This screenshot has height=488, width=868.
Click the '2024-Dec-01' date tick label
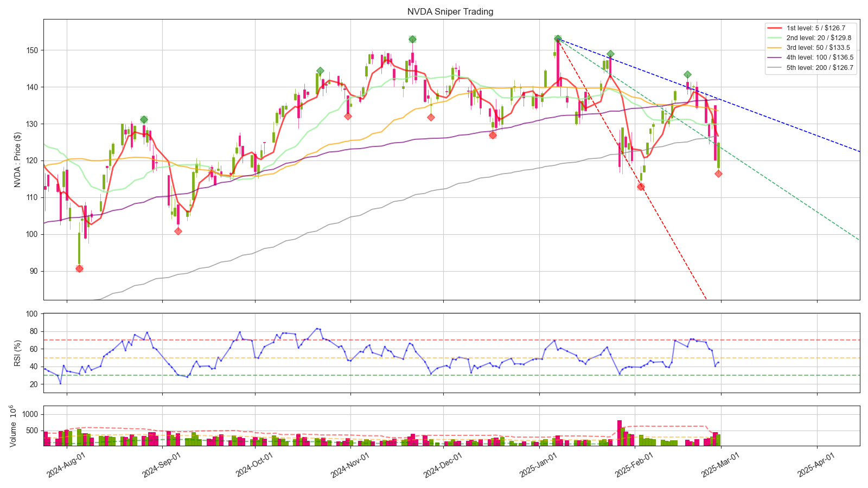[x=443, y=465]
